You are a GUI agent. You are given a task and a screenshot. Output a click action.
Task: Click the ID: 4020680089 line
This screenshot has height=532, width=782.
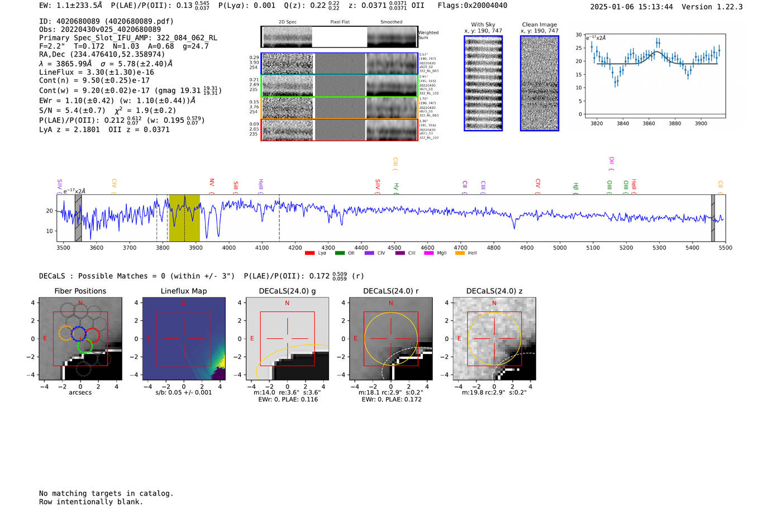(x=106, y=21)
